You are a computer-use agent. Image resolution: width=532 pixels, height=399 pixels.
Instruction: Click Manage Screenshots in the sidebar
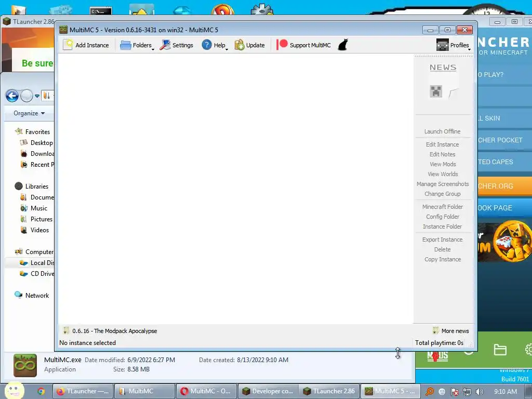(x=443, y=183)
